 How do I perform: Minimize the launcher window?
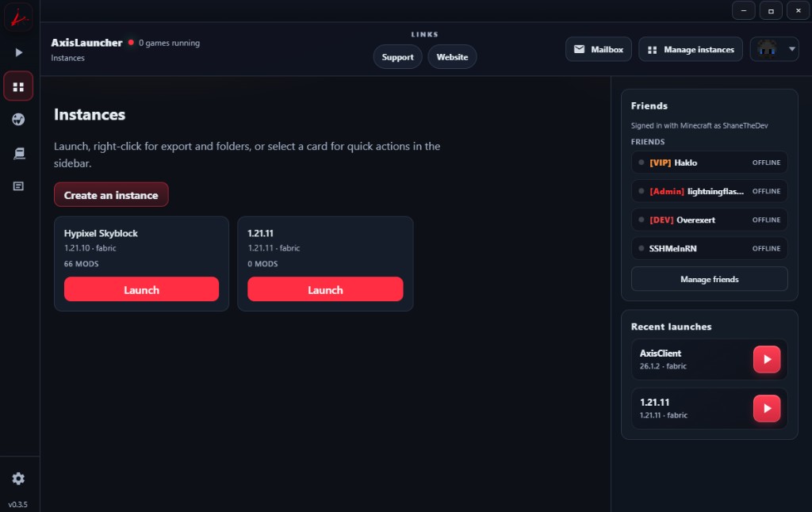[x=744, y=10]
